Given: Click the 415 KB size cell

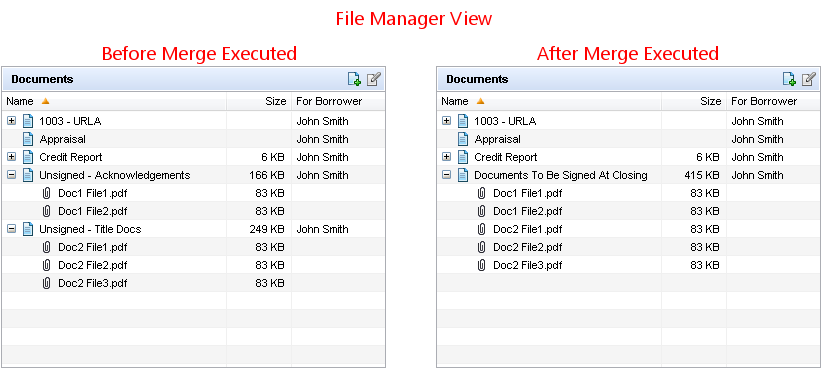Looking at the screenshot, I should tap(702, 175).
